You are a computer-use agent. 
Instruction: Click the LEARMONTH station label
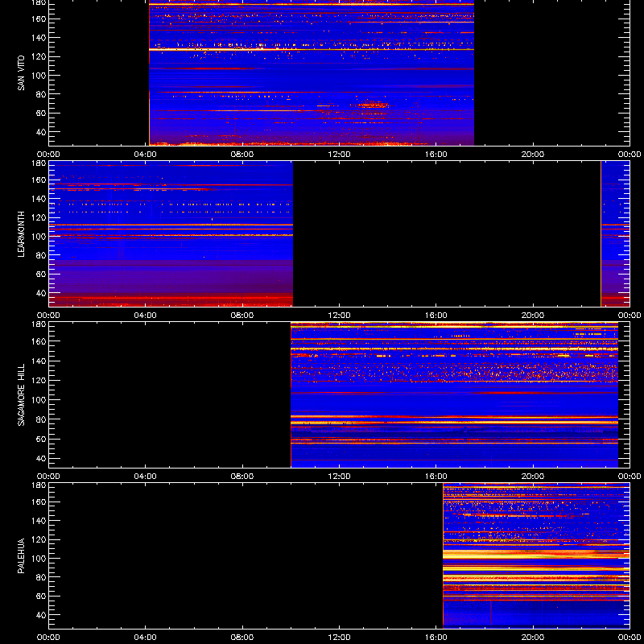(22, 234)
